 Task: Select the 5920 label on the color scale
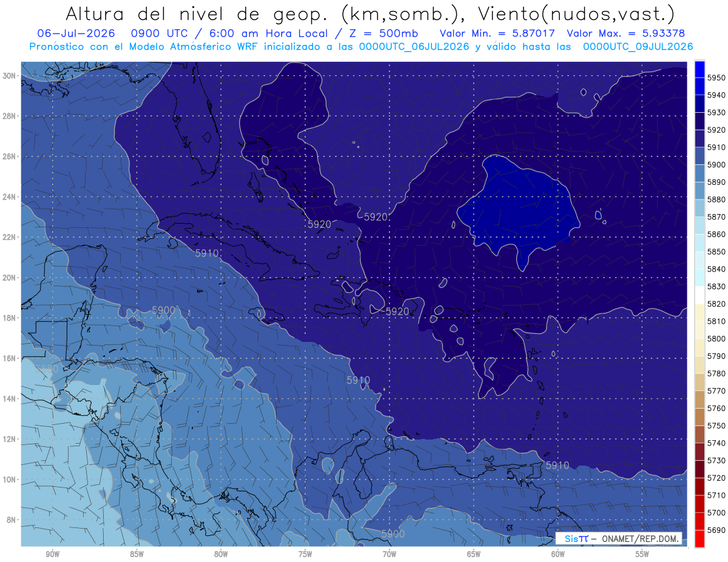[x=716, y=130]
